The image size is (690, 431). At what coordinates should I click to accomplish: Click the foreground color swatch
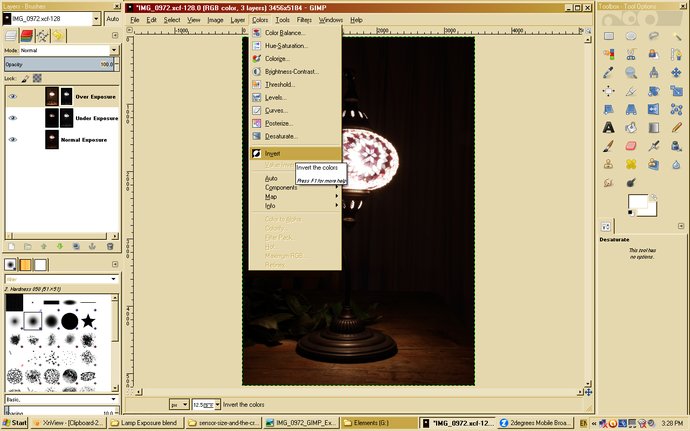(x=638, y=203)
